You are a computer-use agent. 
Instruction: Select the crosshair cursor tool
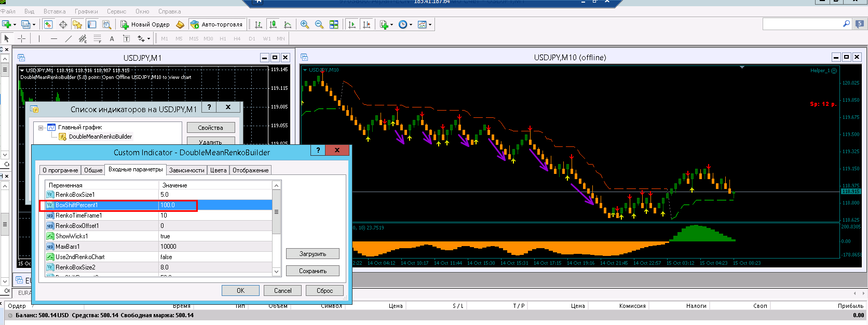click(21, 38)
